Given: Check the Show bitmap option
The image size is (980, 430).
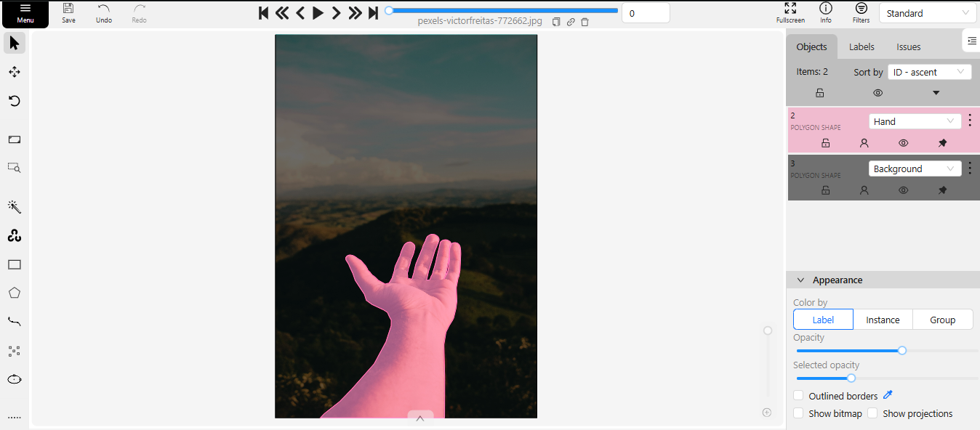Looking at the screenshot, I should [798, 413].
